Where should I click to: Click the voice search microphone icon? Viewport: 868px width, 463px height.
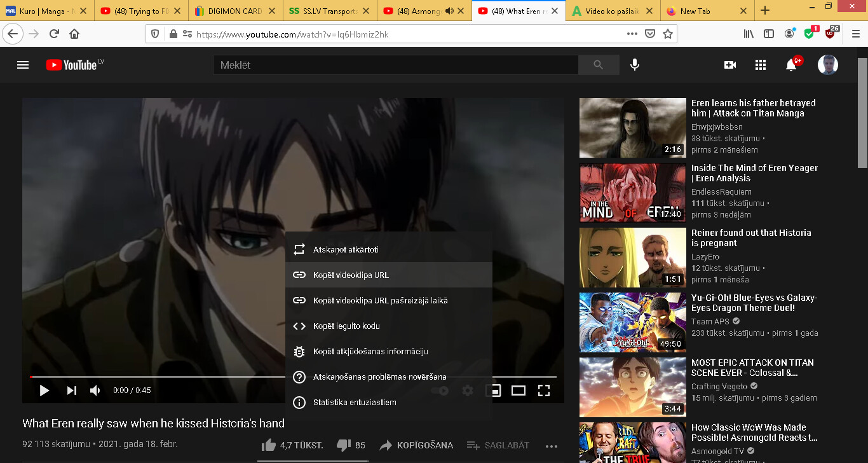[x=634, y=65]
